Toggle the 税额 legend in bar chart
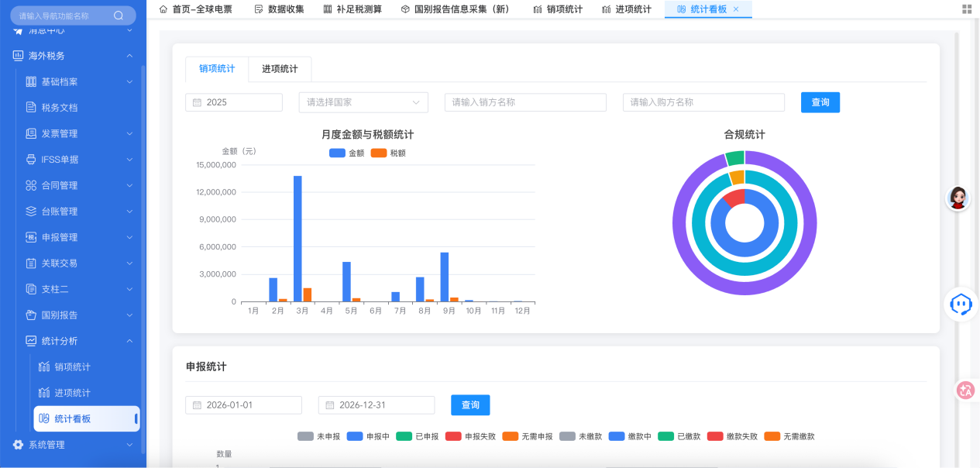The image size is (980, 468). point(387,153)
